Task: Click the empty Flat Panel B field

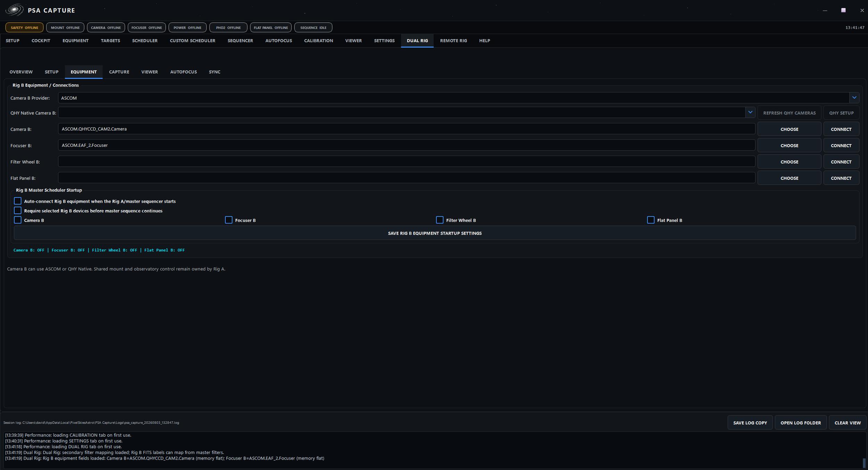Action: coord(407,178)
